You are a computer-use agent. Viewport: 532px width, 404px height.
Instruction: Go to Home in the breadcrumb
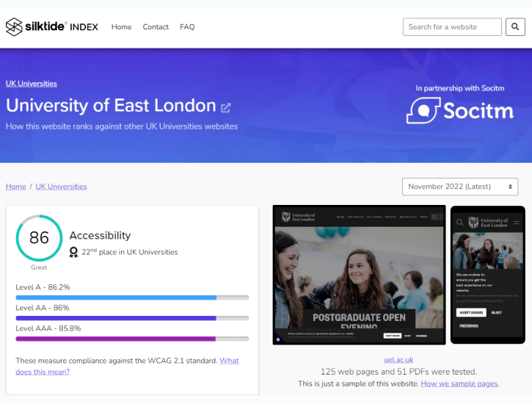[15, 187]
